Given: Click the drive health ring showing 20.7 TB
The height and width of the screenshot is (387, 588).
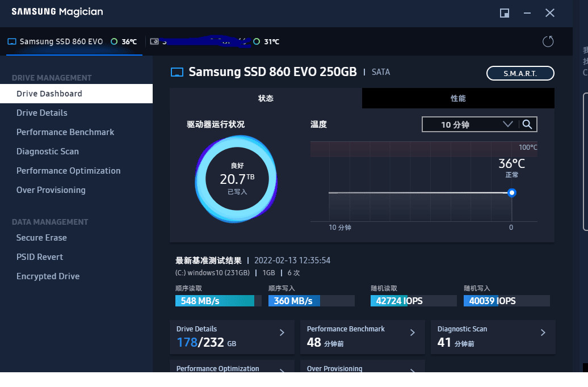Looking at the screenshot, I should coord(237,179).
